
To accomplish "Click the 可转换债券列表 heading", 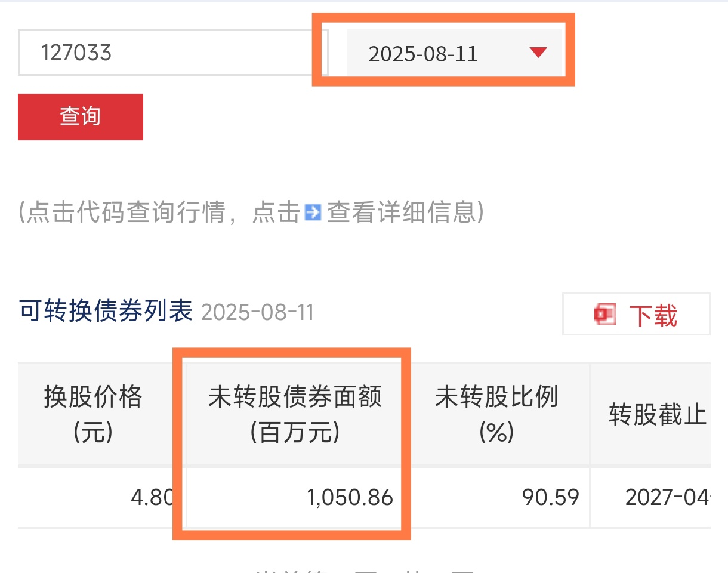I will (106, 311).
